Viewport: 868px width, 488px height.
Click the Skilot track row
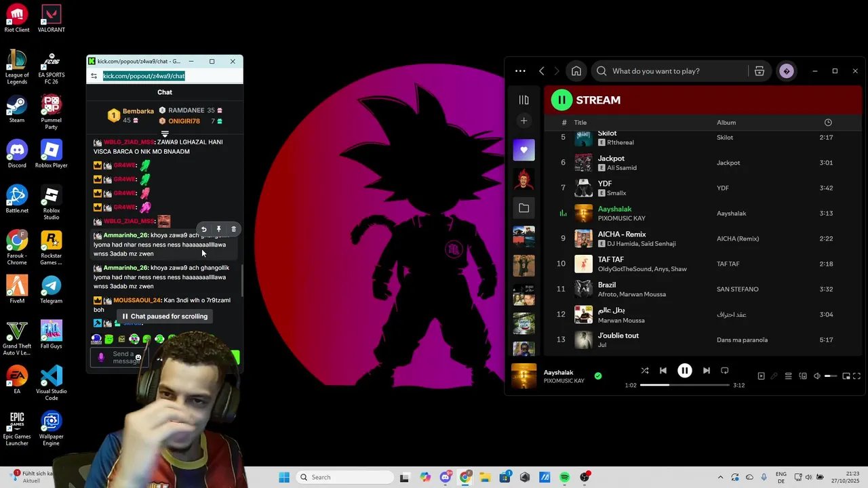tap(703, 138)
